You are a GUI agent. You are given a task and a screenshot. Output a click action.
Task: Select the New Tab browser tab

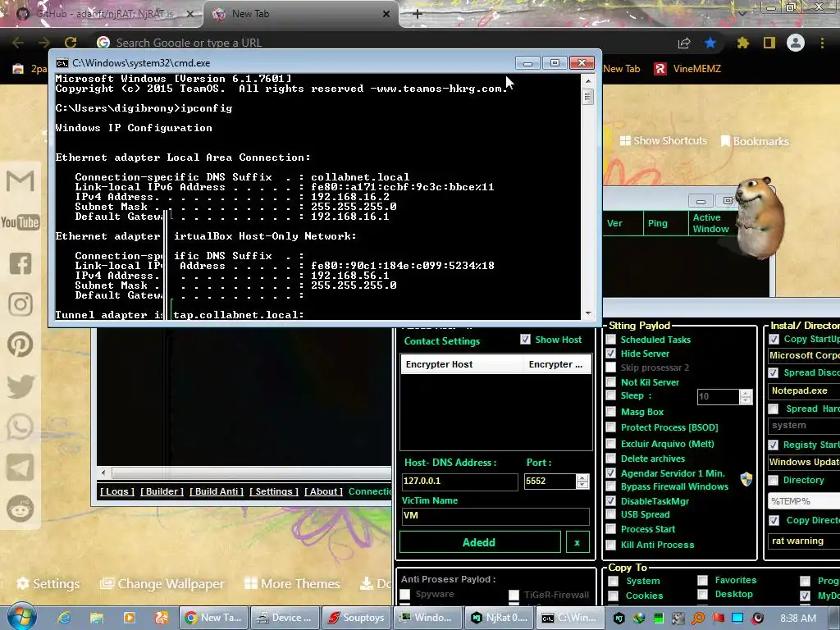click(301, 14)
